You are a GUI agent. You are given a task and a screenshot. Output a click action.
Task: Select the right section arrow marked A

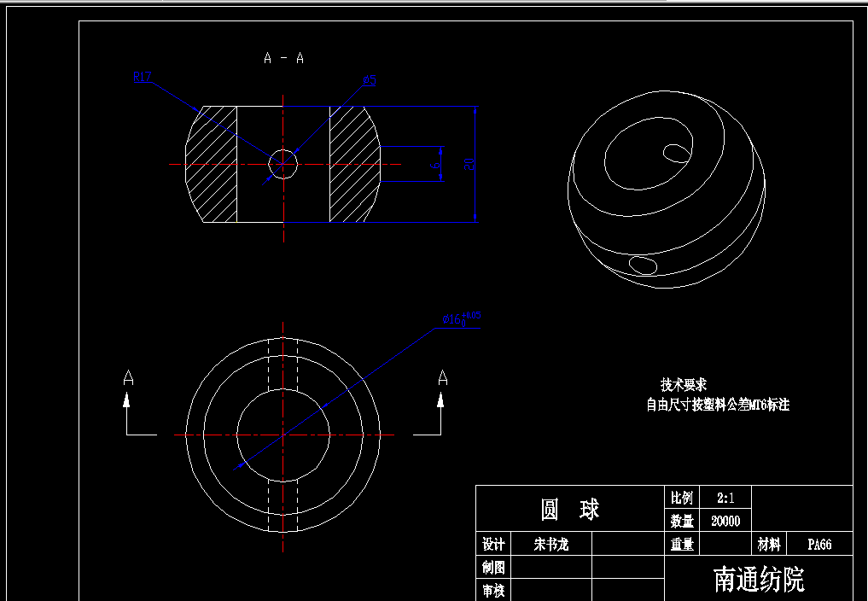(x=441, y=376)
